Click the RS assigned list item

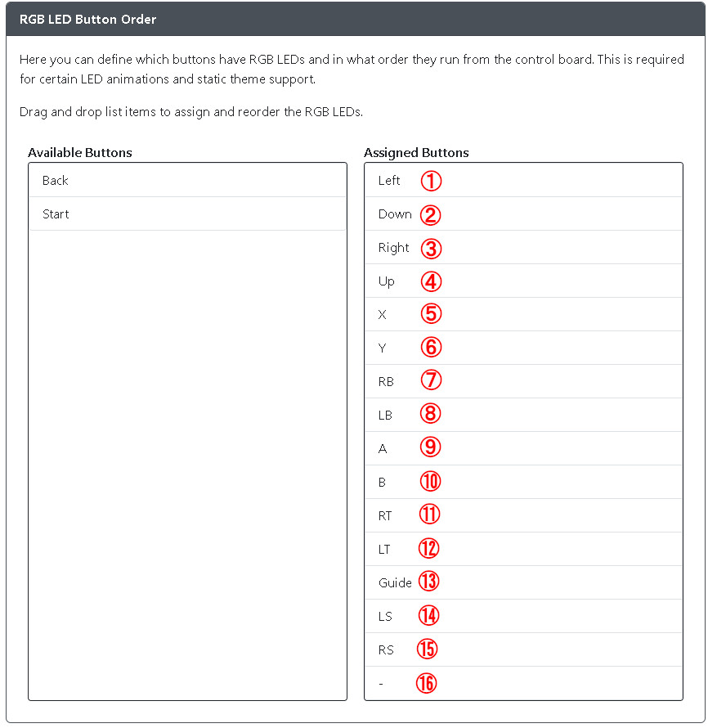click(523, 649)
